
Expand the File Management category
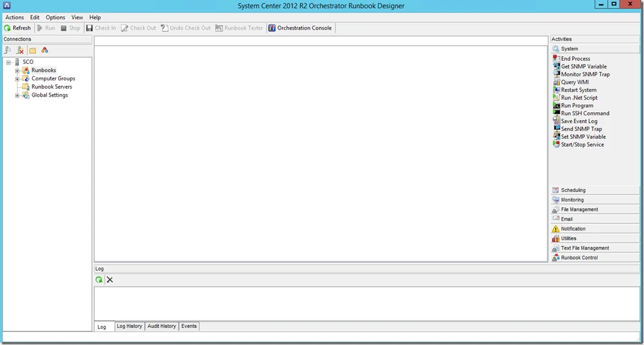pyautogui.click(x=595, y=210)
